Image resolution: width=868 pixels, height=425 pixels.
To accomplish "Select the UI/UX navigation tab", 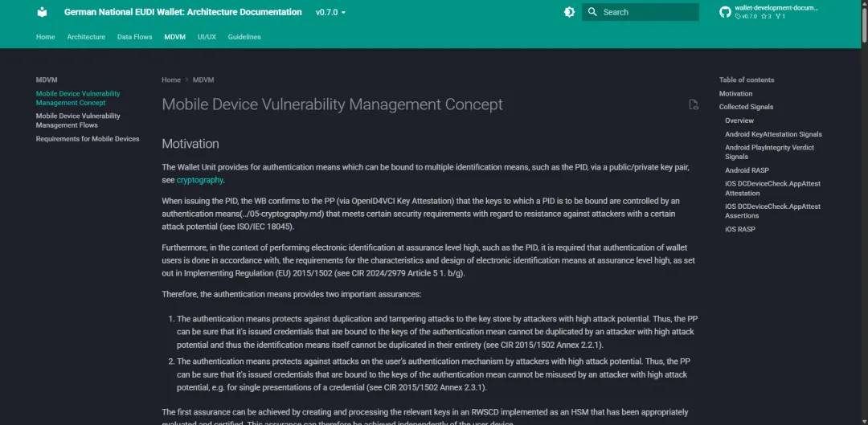I will [x=207, y=37].
